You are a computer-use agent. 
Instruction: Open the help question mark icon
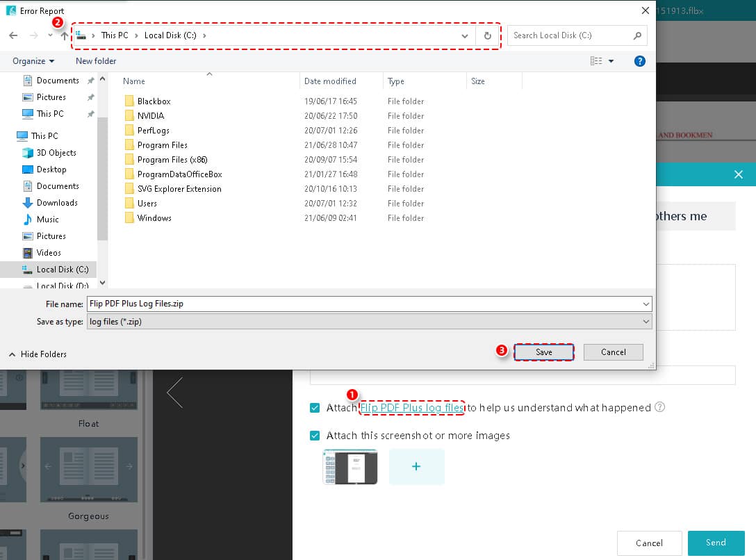(x=639, y=61)
